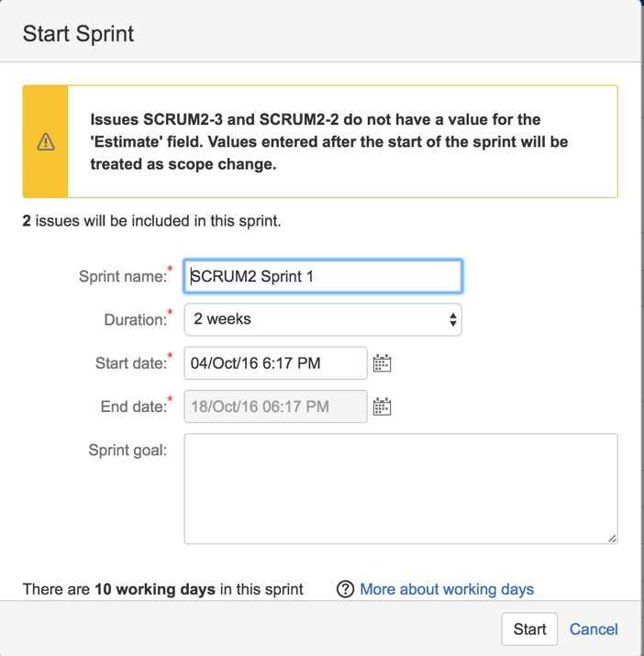
Task: Open the End date calendar picker icon
Action: [x=382, y=406]
